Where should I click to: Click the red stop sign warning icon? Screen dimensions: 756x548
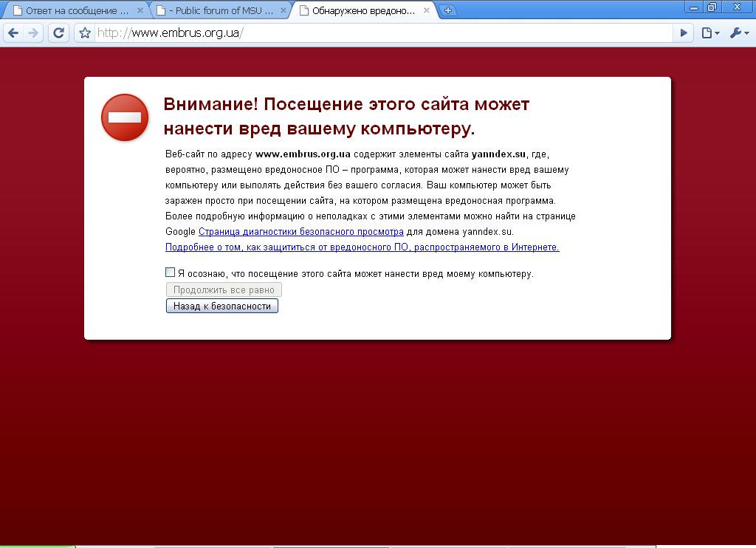125,117
